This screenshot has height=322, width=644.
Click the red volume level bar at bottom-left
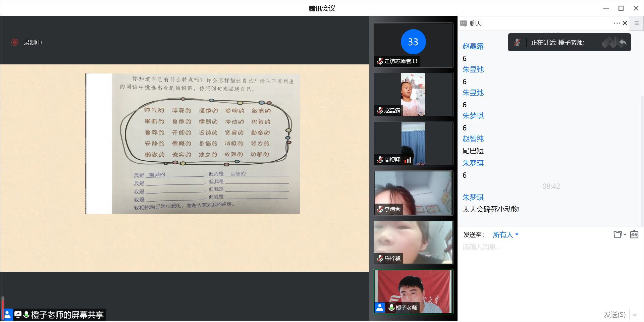point(3,309)
